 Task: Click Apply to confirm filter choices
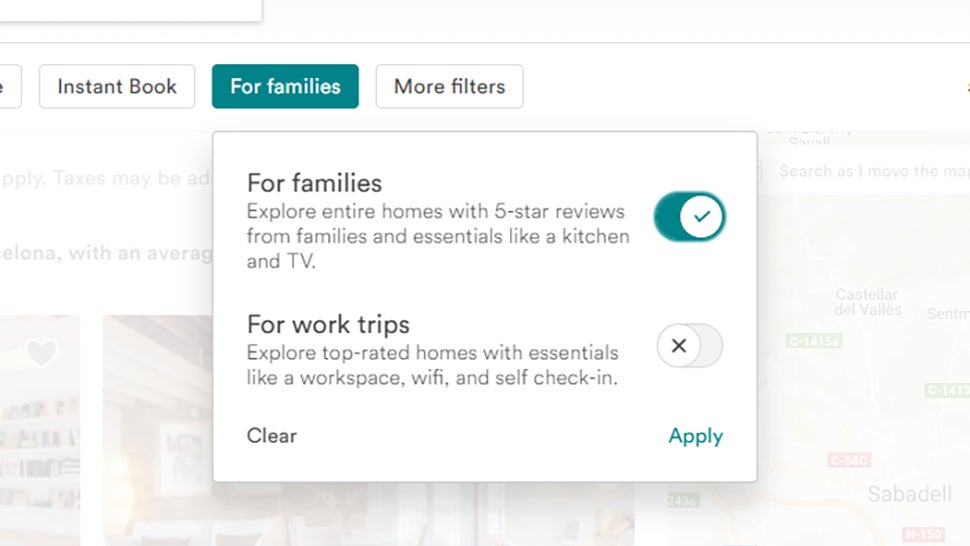(x=695, y=436)
